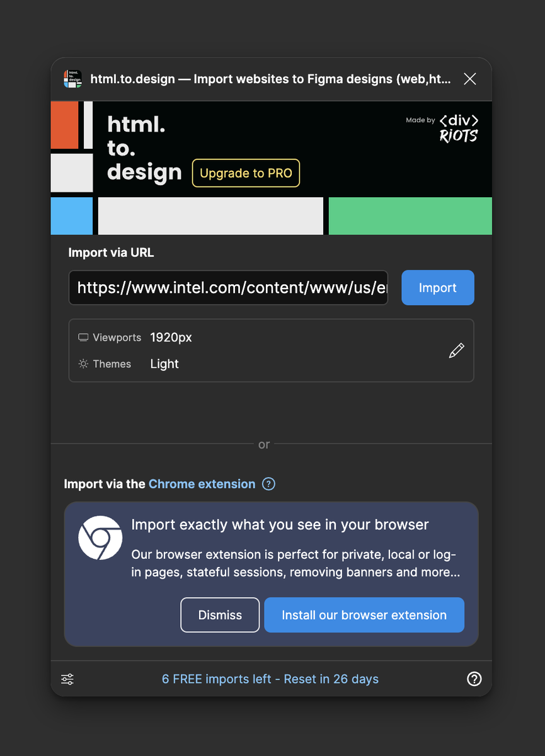Click the html.to.design banner logo text
Viewport: 545px width, 756px height.
[144, 149]
